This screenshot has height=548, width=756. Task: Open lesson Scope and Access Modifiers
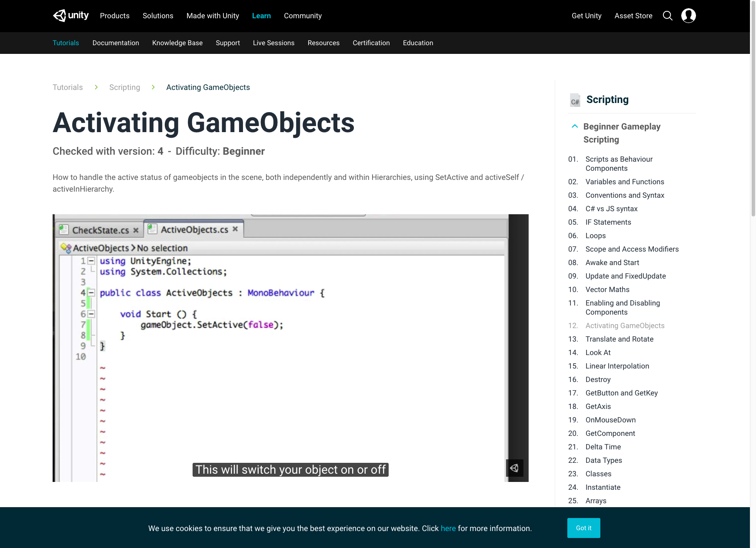[632, 249]
